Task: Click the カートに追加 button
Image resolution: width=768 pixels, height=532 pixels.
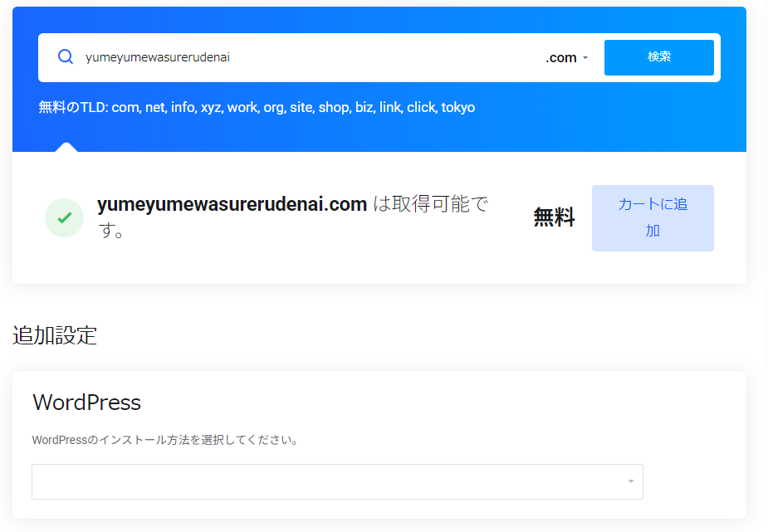Action: coord(653,217)
